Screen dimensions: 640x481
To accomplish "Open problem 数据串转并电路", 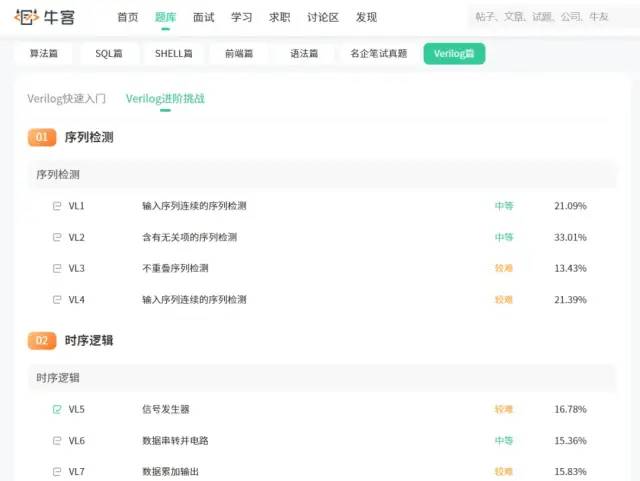I will point(175,441).
